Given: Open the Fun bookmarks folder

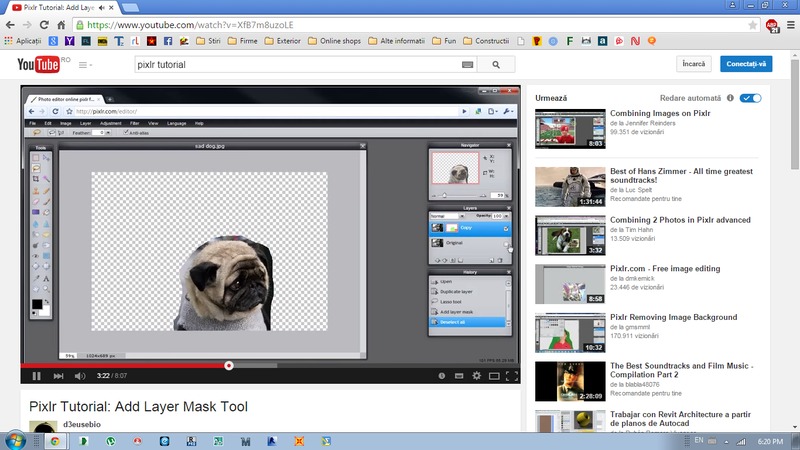Looking at the screenshot, I should [x=444, y=41].
